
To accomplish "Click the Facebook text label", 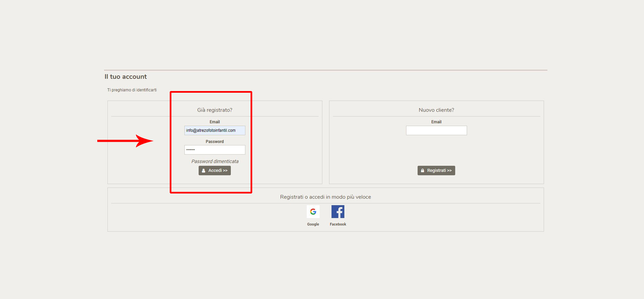I will coord(338,224).
